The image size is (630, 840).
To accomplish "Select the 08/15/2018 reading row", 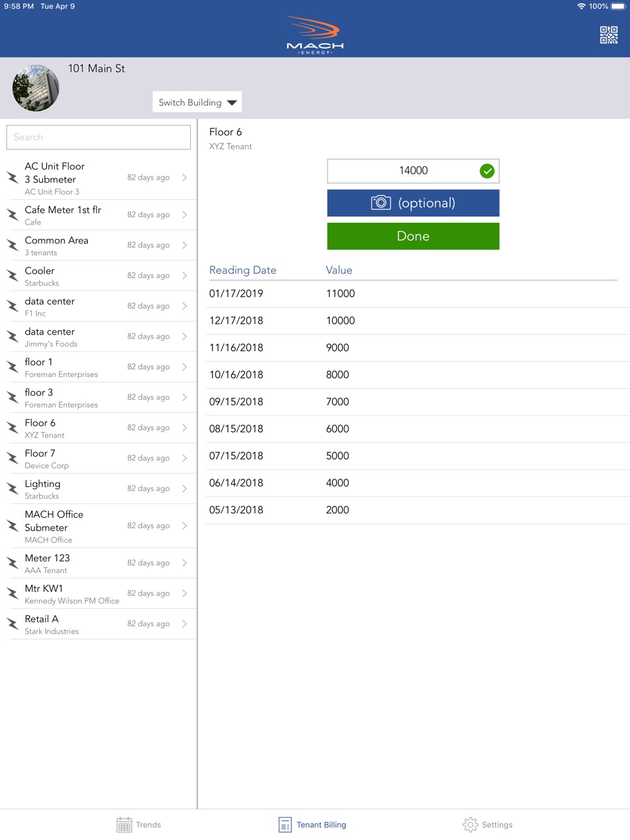I will (x=418, y=428).
